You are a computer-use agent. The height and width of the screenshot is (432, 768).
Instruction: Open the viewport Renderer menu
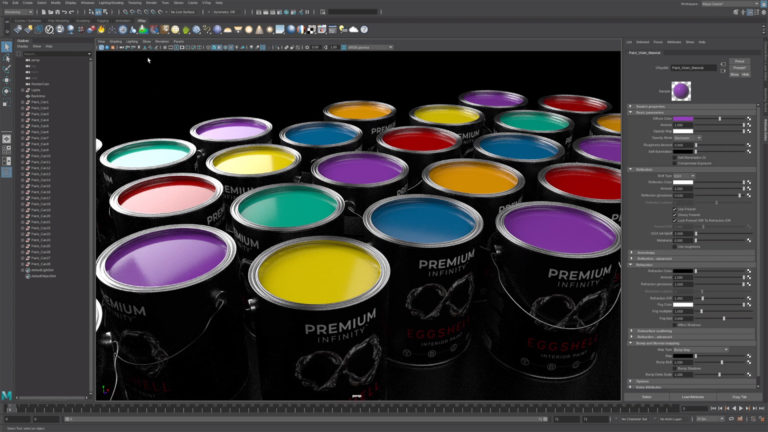(x=162, y=42)
